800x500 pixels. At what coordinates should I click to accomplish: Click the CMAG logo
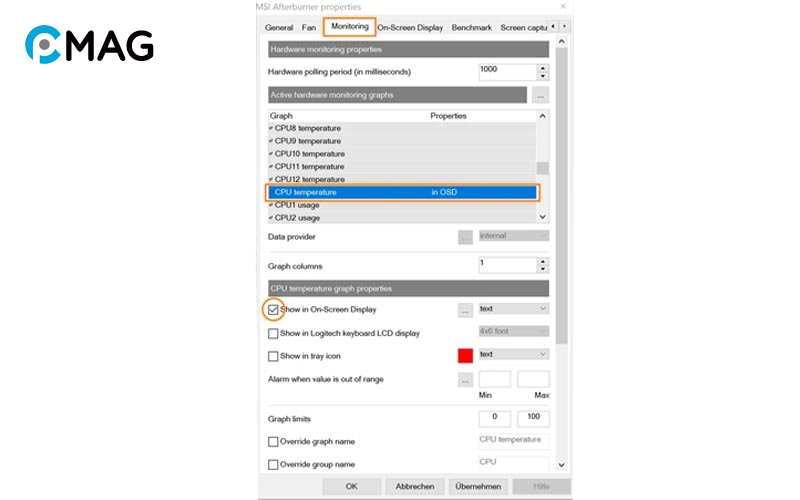coord(89,45)
